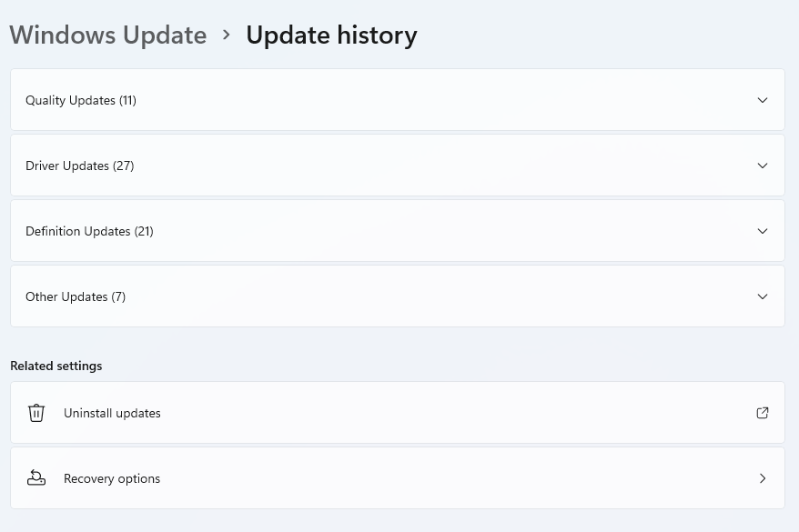Go back to Windows Update via breadcrumb
Screen dimensions: 799x532
[108, 35]
